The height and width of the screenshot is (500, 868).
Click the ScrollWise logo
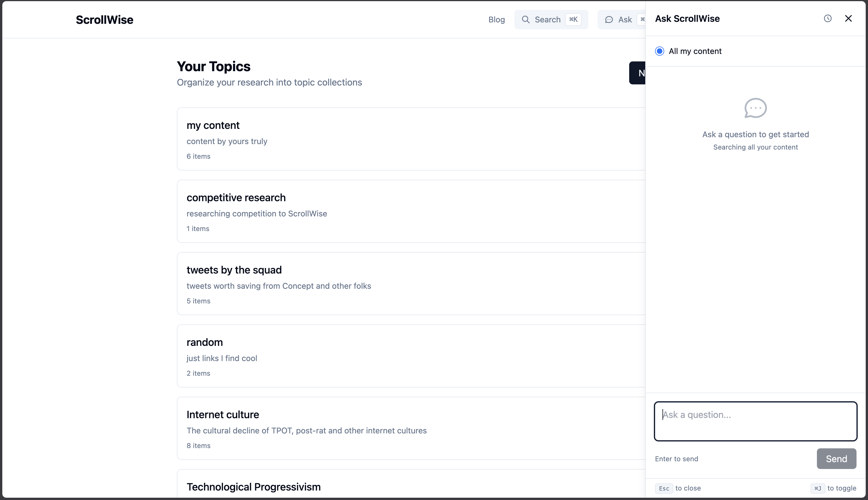coord(104,20)
